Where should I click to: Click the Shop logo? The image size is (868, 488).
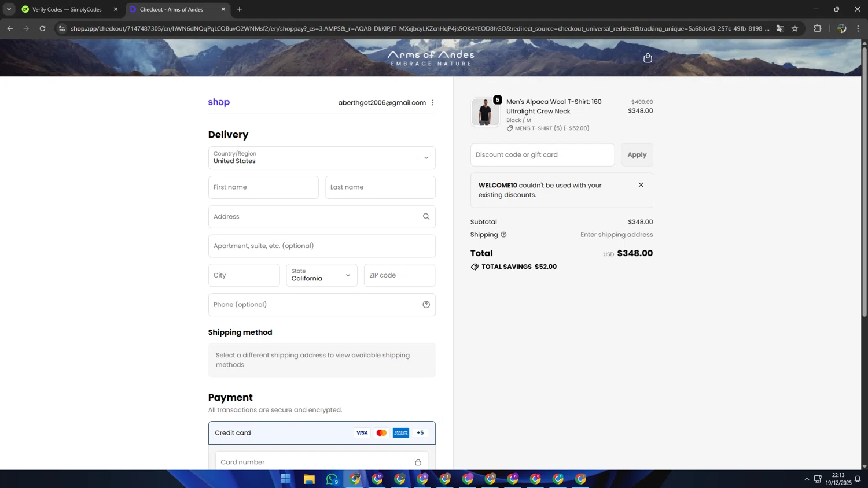[219, 102]
